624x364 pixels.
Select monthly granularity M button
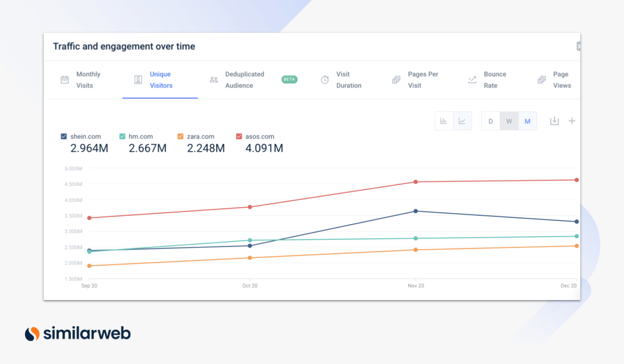pyautogui.click(x=527, y=121)
